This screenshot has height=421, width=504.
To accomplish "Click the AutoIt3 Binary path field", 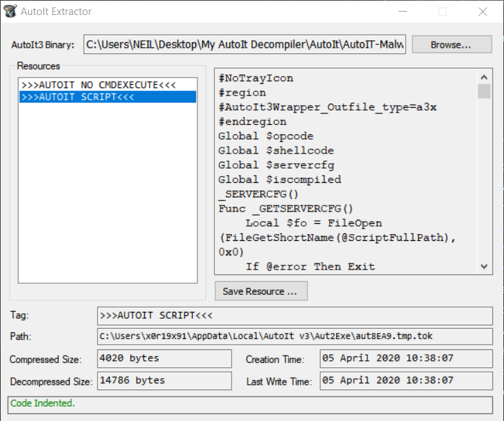I will tap(245, 45).
